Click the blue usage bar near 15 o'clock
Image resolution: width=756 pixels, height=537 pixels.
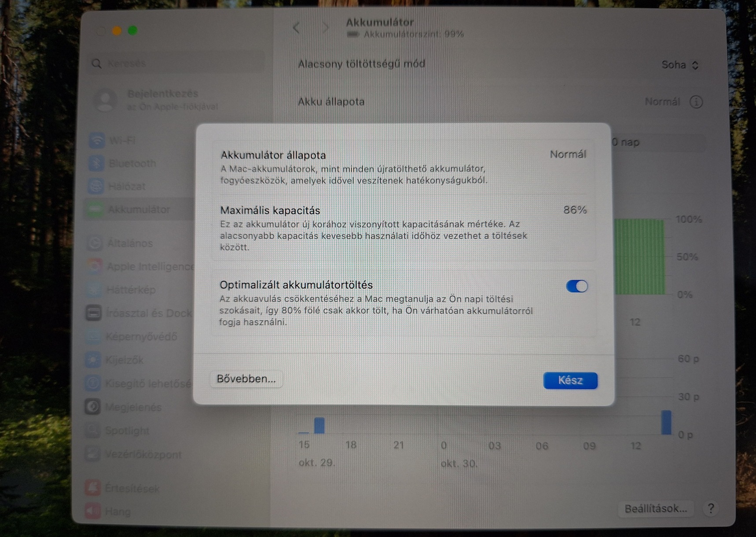319,426
